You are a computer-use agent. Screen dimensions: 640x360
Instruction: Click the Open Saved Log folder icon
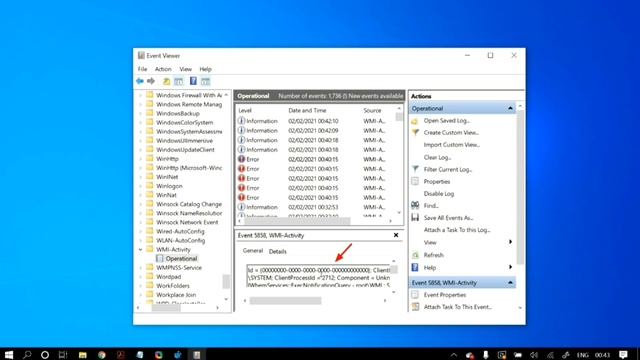pos(415,121)
